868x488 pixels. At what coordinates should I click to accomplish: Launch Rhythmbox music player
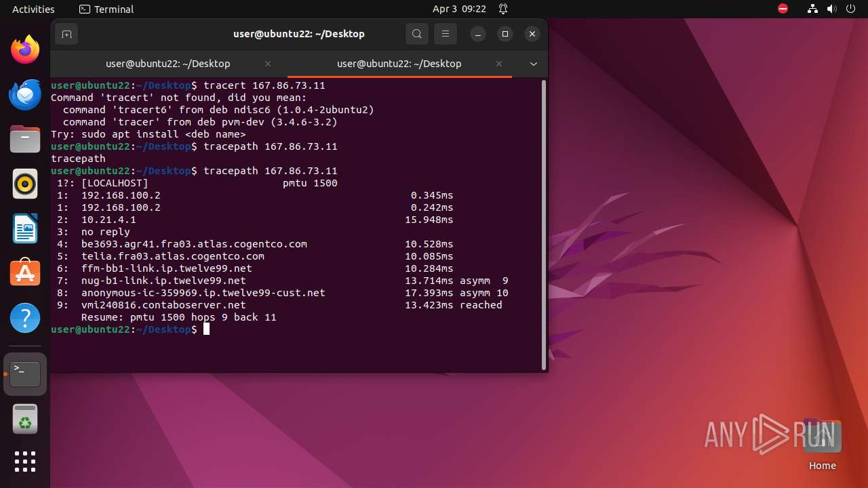pyautogui.click(x=25, y=184)
